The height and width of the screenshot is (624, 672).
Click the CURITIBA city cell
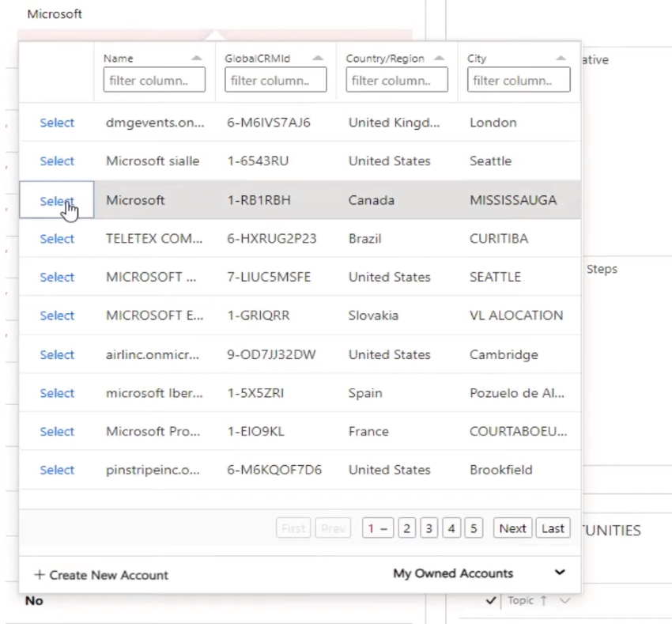point(499,239)
